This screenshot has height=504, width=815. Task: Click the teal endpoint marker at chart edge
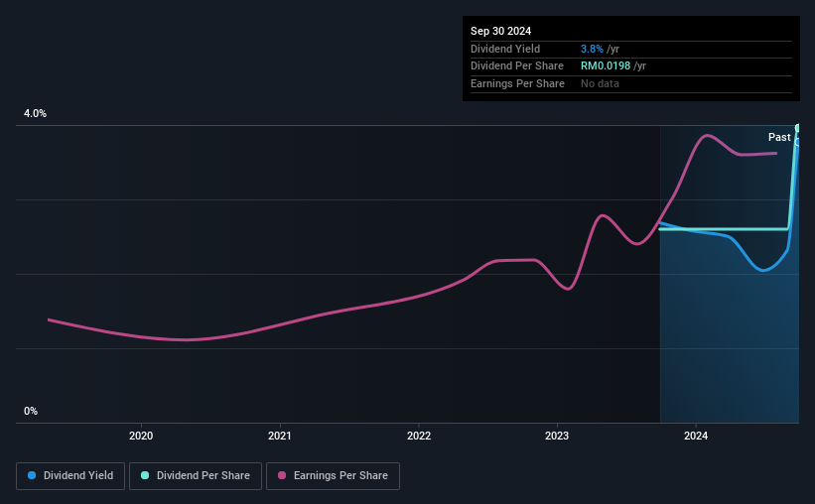coord(798,128)
